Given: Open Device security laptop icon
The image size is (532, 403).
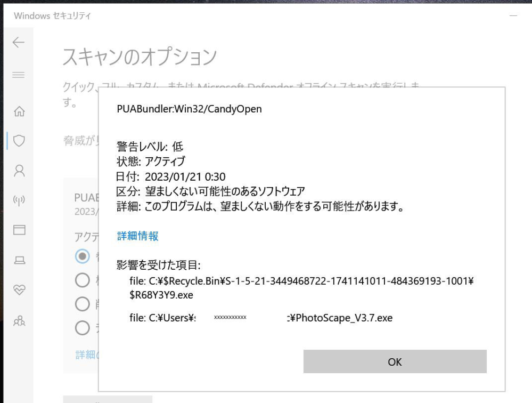Looking at the screenshot, I should [19, 260].
